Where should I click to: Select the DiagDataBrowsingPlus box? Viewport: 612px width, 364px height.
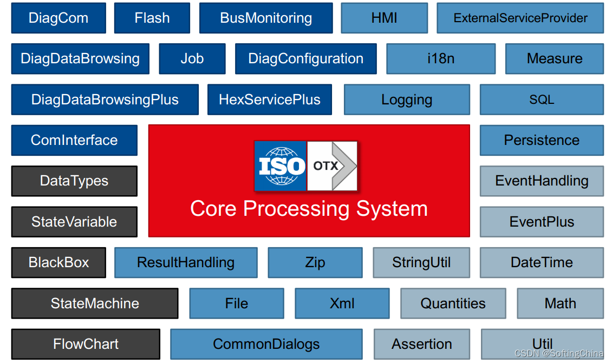[105, 100]
